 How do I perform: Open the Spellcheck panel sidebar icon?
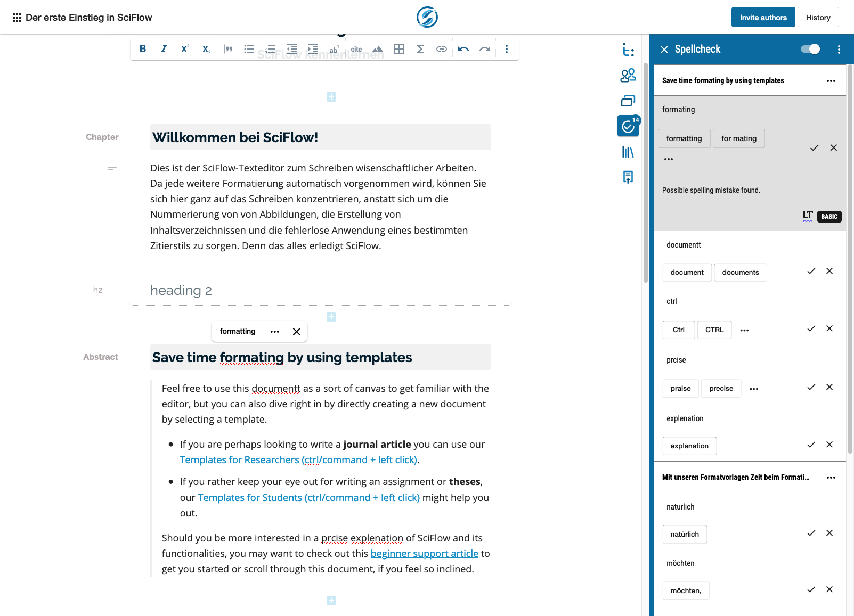click(x=628, y=126)
